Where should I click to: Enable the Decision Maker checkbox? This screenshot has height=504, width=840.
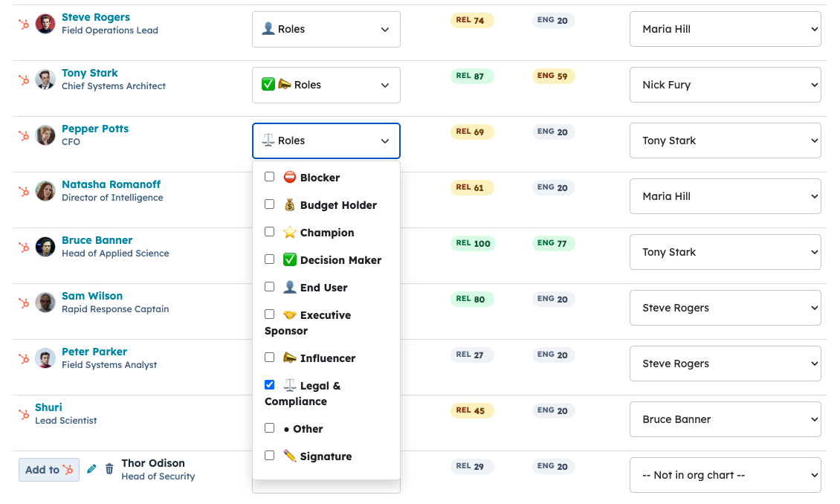click(269, 259)
